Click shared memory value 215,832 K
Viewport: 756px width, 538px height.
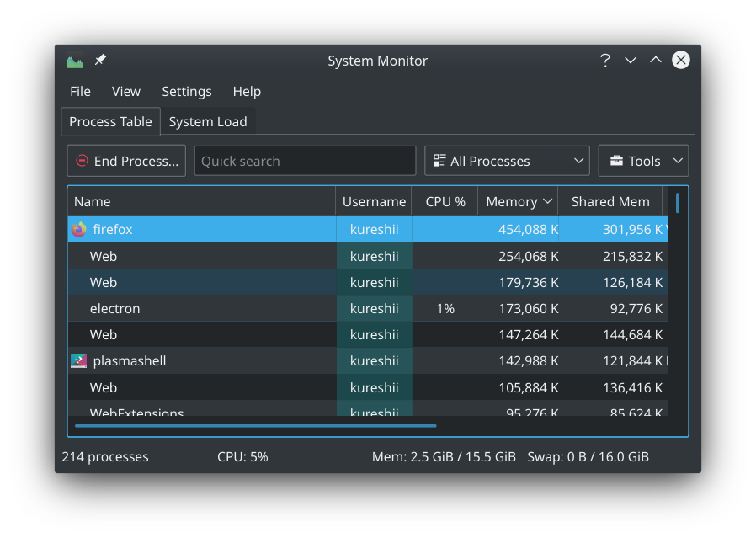click(632, 256)
